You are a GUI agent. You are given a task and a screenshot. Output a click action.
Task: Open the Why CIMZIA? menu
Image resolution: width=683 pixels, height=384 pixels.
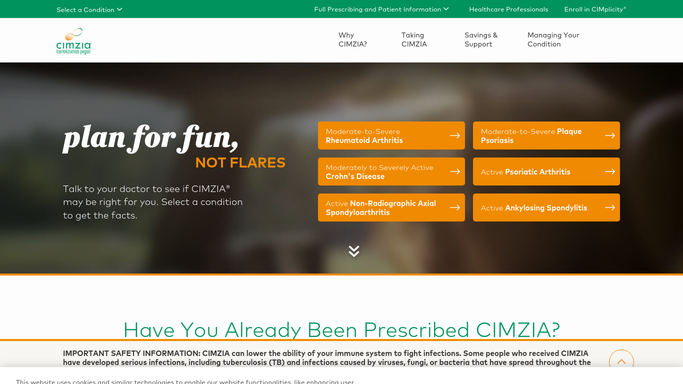coord(352,40)
